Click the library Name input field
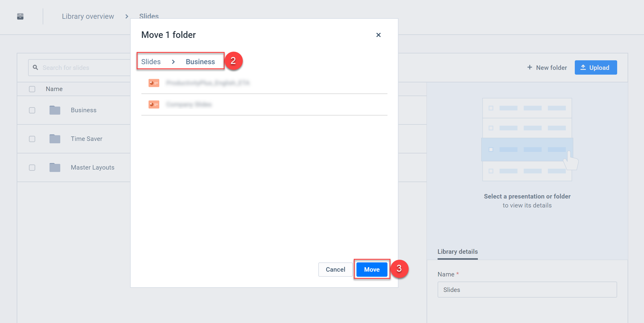Viewport: 644px width, 323px height. [527, 290]
